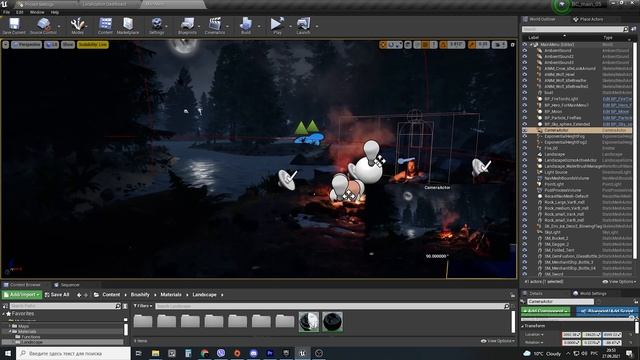Click the green Add Component button
The height and width of the screenshot is (360, 640).
coord(546,311)
